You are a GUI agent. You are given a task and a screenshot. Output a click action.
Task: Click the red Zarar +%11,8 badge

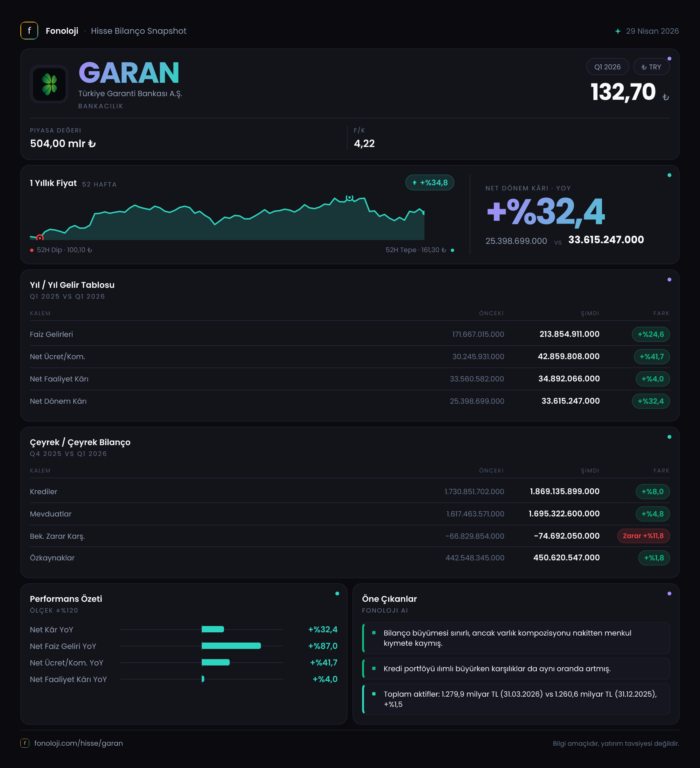643,536
